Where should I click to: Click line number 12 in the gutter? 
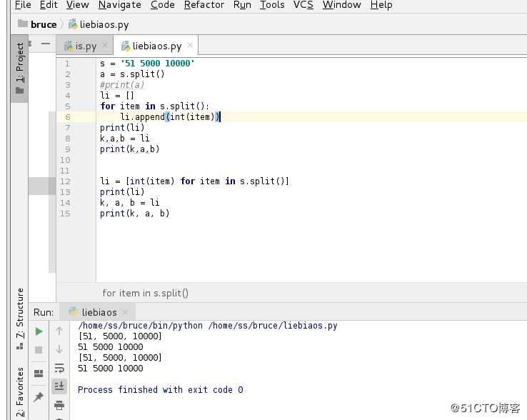pos(65,181)
